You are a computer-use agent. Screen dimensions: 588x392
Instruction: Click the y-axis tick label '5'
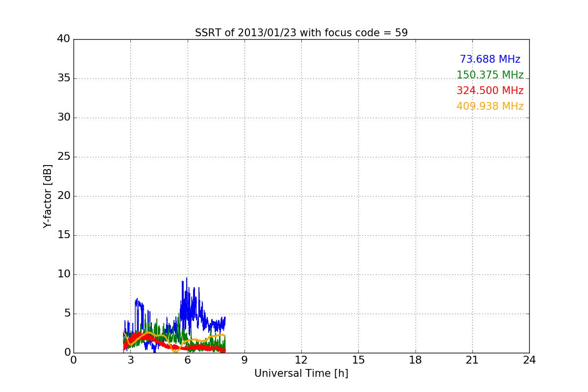67,313
